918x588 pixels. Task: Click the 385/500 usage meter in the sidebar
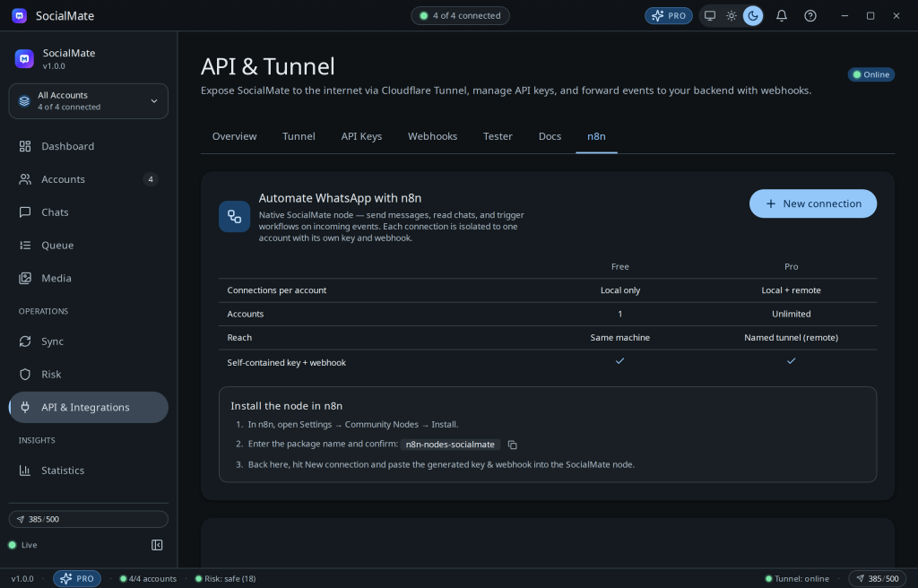89,520
